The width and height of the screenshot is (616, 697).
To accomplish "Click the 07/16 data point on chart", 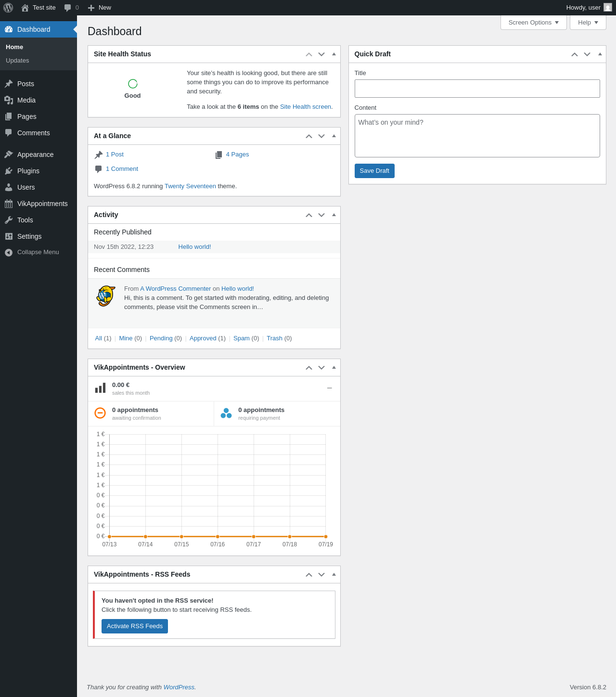I will click(x=218, y=536).
